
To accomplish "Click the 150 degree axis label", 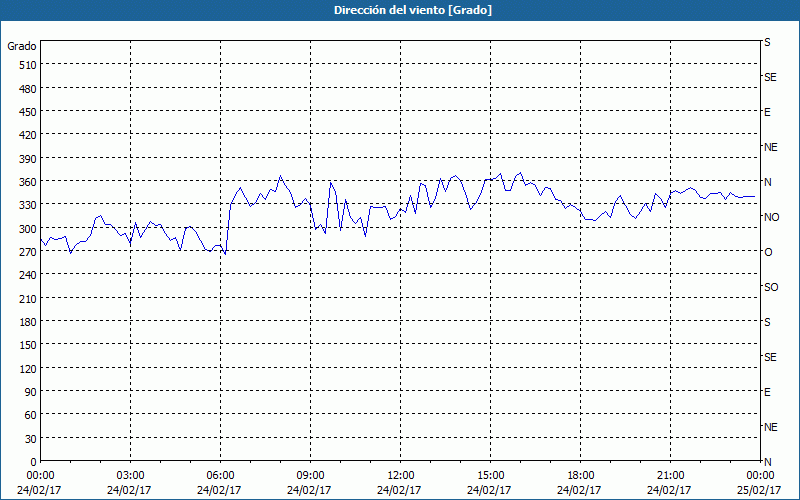I will [x=28, y=345].
